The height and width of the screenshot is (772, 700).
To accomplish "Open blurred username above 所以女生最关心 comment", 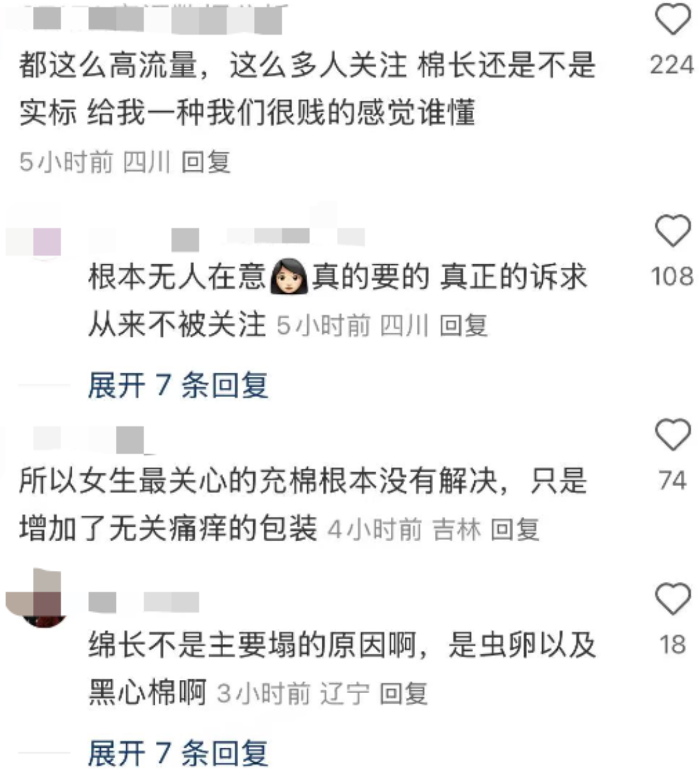I will (89, 440).
